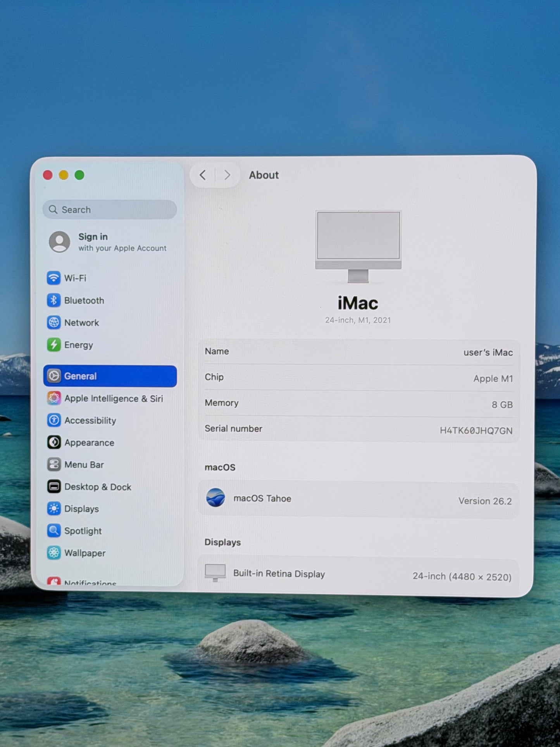Open Wi-Fi in the sidebar
Viewport: 560px width, 747px height.
pyautogui.click(x=75, y=278)
